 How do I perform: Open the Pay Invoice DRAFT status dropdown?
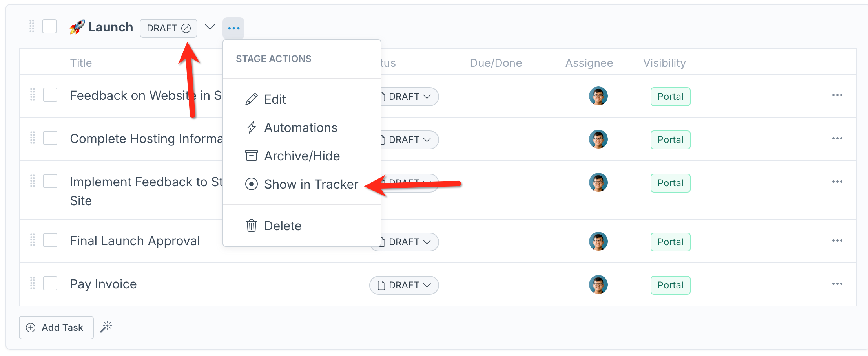404,285
